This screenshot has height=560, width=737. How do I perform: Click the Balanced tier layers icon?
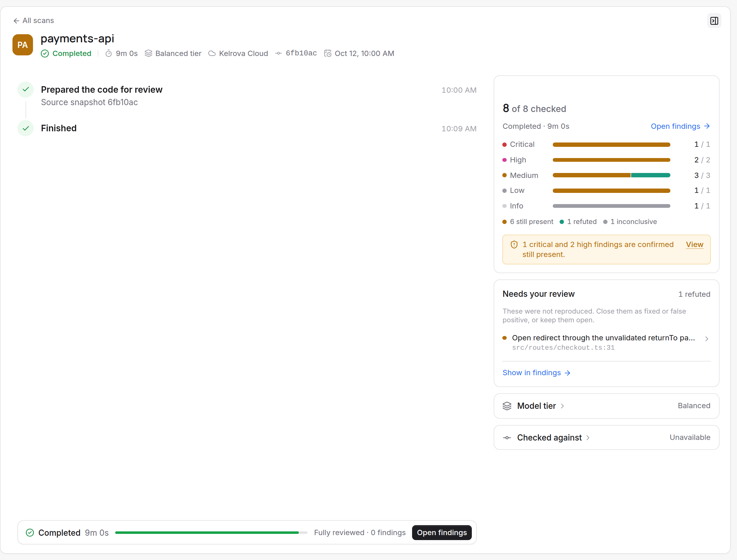148,53
